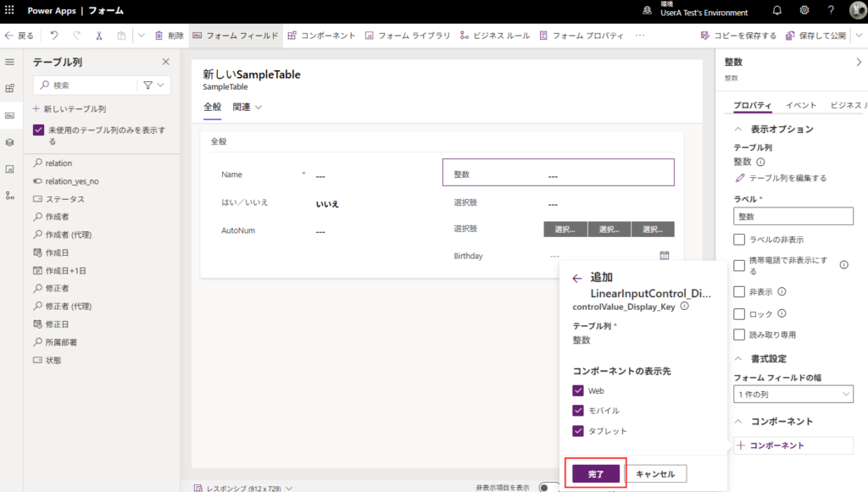Click the undo arrow in toolbar
This screenshot has width=868, height=492.
(54, 36)
